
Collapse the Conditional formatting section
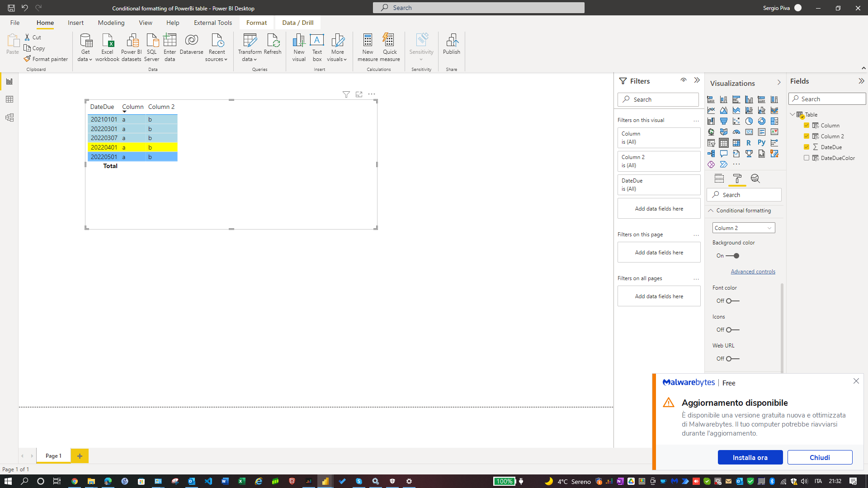click(711, 211)
